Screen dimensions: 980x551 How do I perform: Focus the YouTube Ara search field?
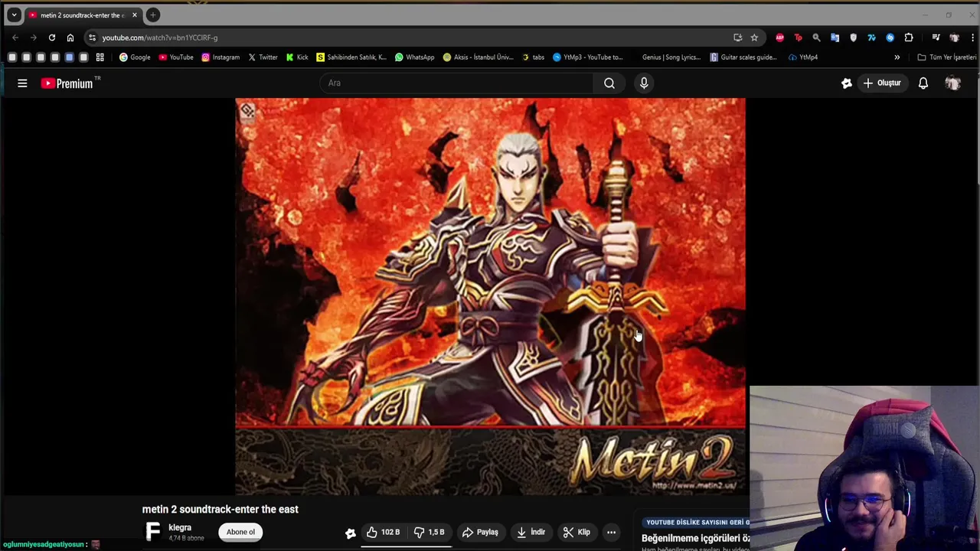click(x=456, y=83)
